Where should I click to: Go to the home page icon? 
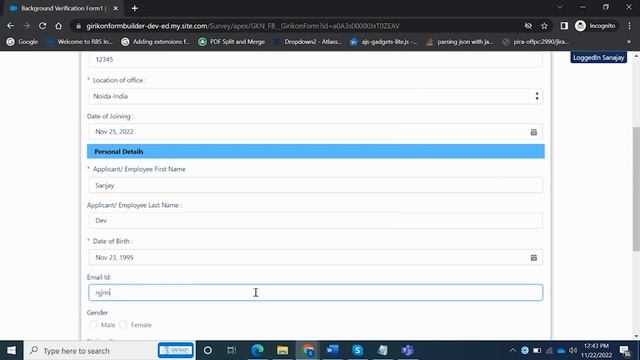pos(58,26)
